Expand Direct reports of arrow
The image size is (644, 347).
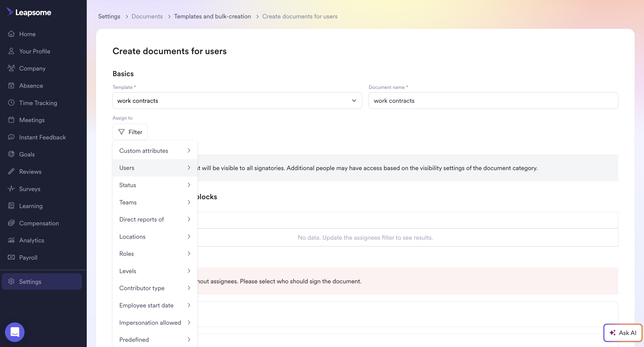[189, 219]
